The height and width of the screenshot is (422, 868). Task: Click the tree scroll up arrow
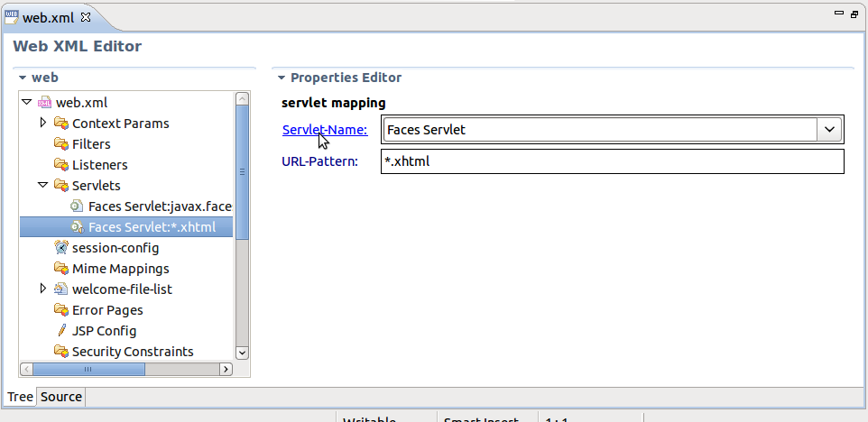242,98
